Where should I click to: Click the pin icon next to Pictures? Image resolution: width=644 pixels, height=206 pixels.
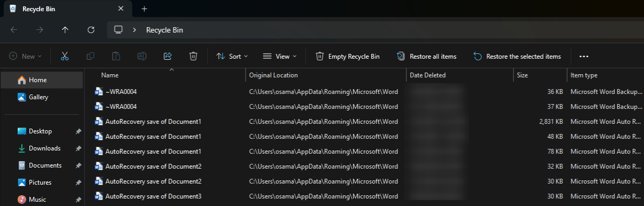click(78, 183)
